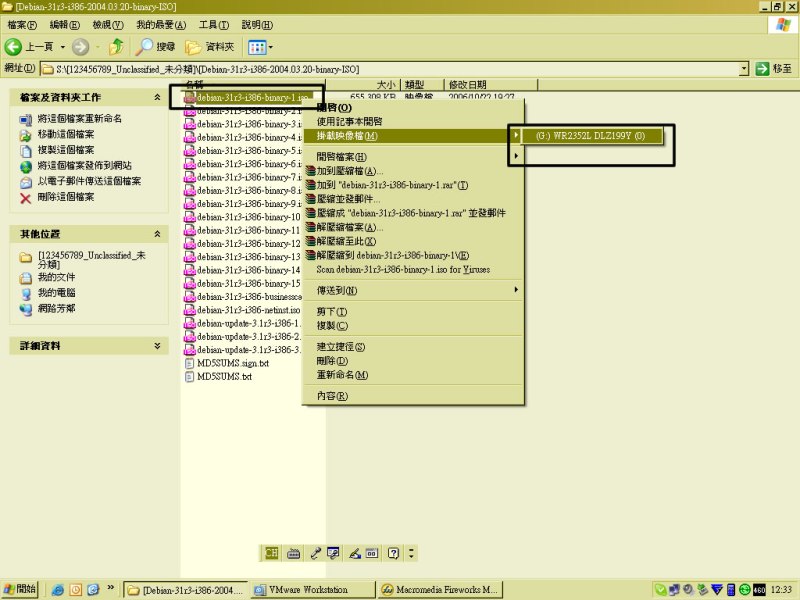Collapse the 檔案及資料夾工作 panel
800x600 pixels.
(157, 97)
